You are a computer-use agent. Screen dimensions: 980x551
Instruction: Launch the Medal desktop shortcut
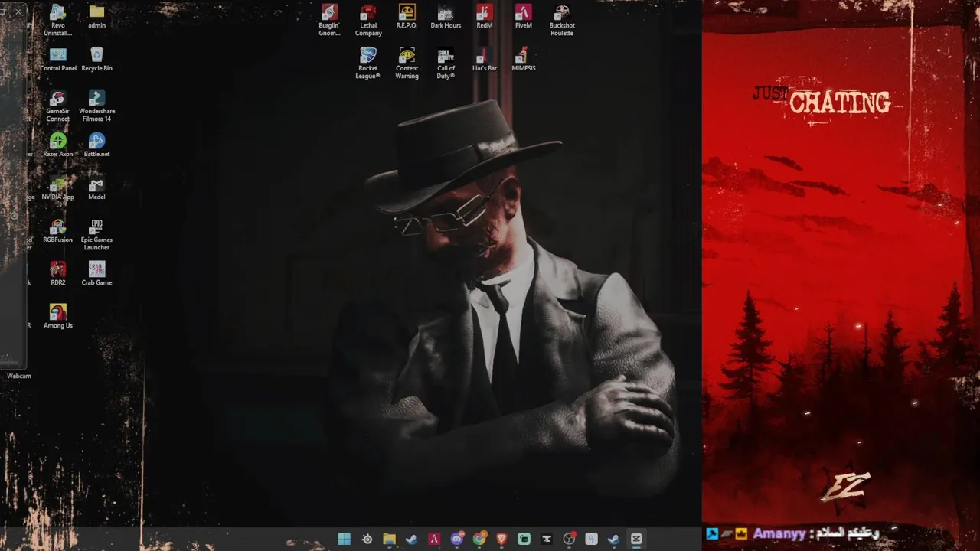(x=96, y=187)
